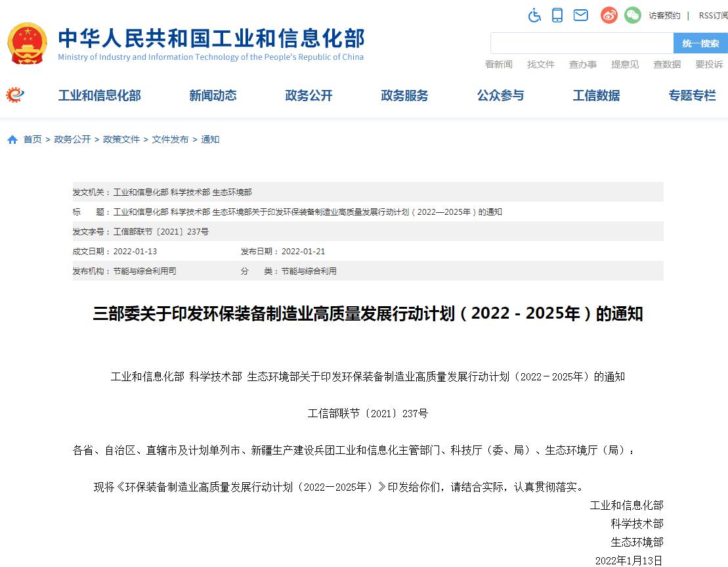This screenshot has width=728, height=567.
Task: Click the orange e-government swirl icon
Action: 15,95
